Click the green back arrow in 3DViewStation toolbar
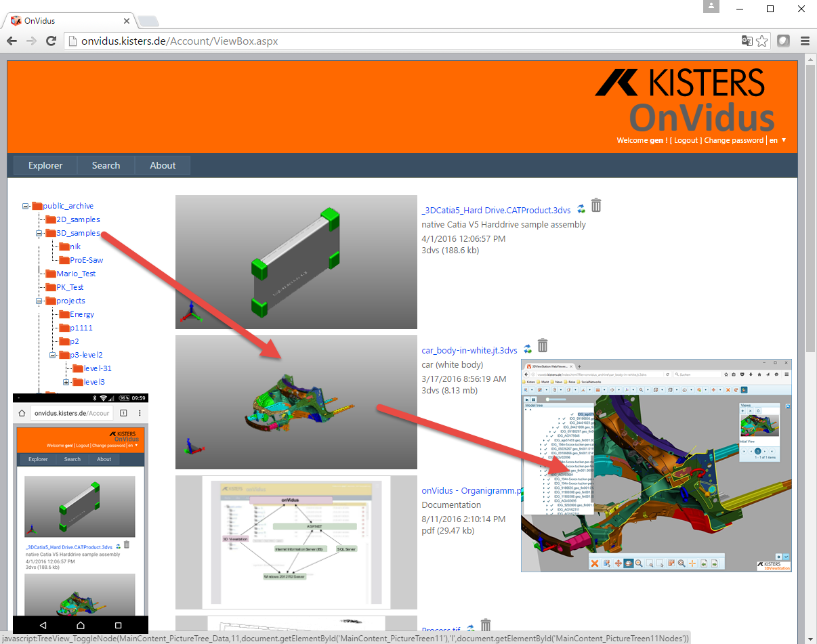 point(704,563)
